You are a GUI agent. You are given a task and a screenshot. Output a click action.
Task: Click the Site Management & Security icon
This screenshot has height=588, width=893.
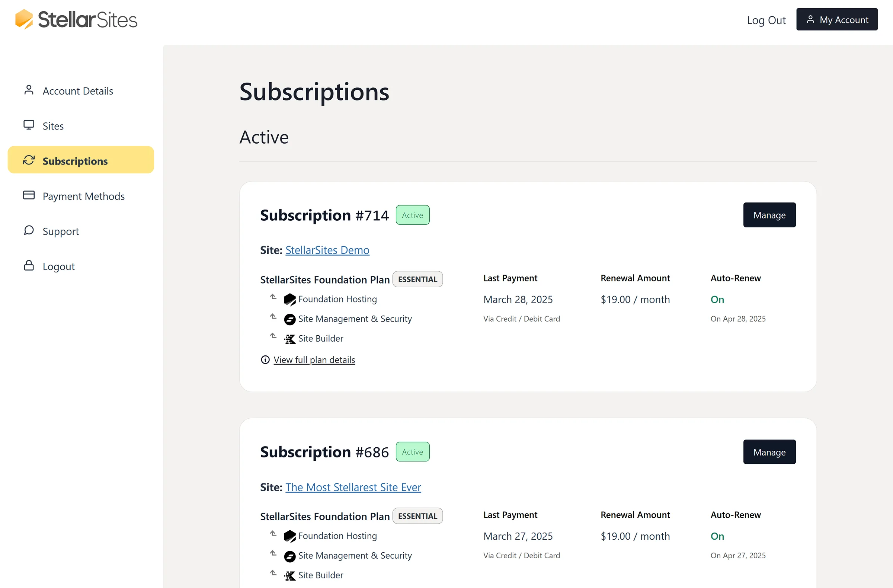pos(289,319)
